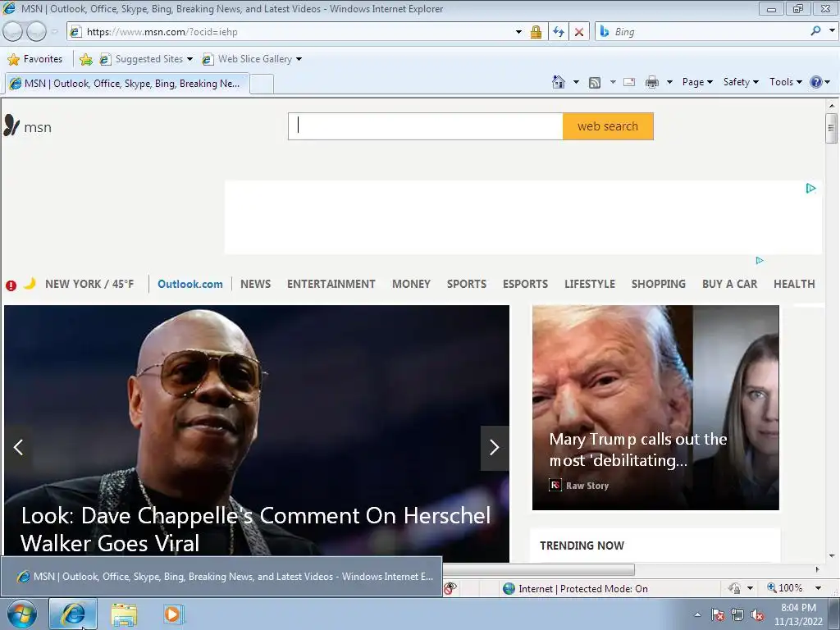This screenshot has width=840, height=630.
Task: Click the 100% zoom level control
Action: (785, 588)
